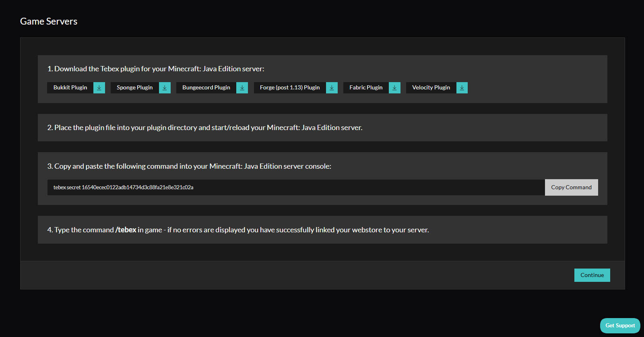Click the Bungeecord Plugin download arrow icon
The image size is (644, 337).
point(242,88)
